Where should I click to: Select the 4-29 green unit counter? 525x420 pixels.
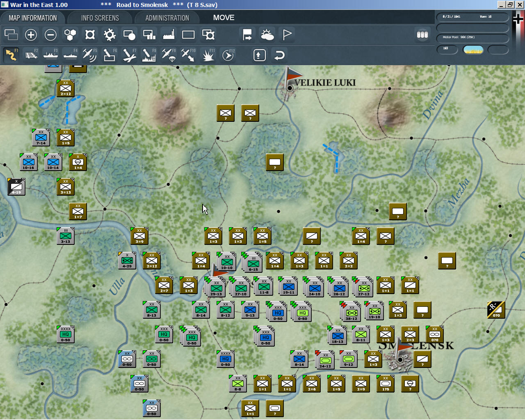coord(127,260)
